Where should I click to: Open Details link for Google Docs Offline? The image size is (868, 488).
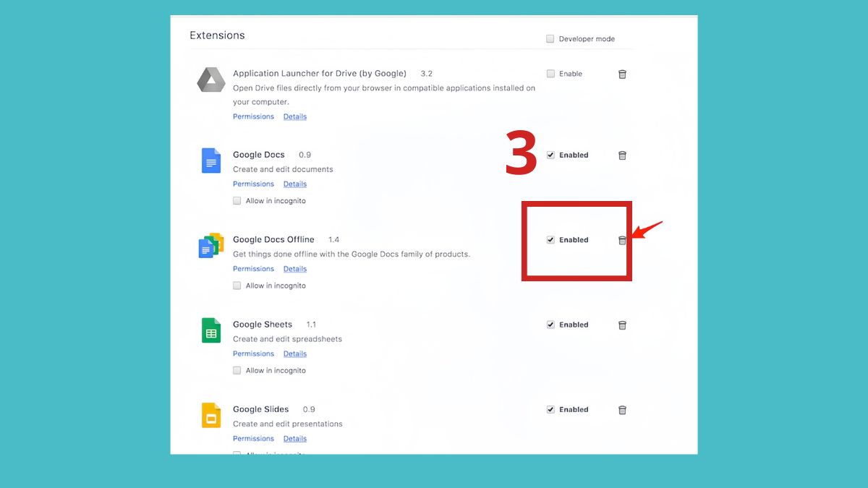coord(295,269)
